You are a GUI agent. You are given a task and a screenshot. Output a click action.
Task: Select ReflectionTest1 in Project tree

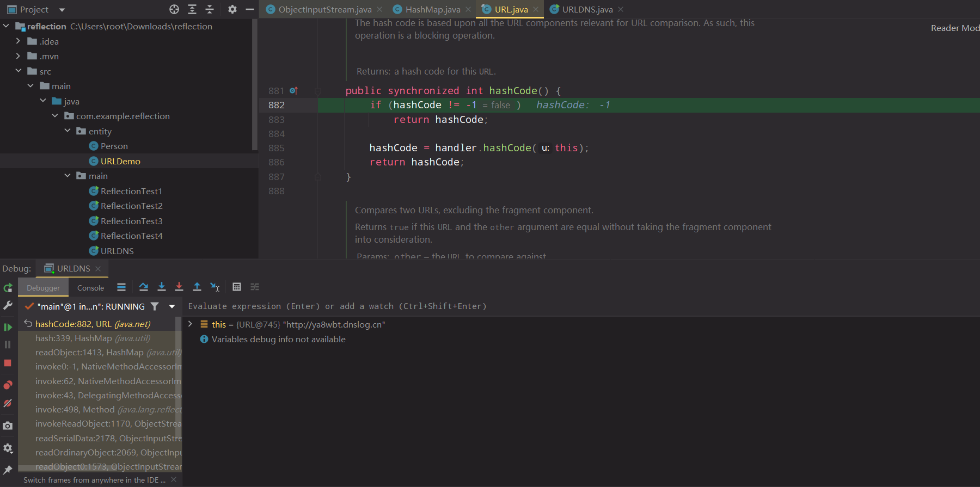tap(131, 191)
